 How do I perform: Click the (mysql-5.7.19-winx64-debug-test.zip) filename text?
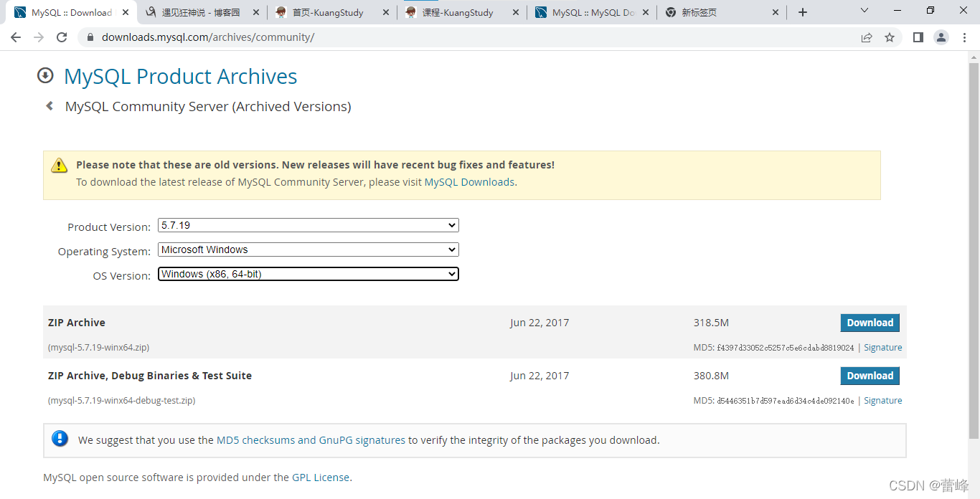click(121, 401)
